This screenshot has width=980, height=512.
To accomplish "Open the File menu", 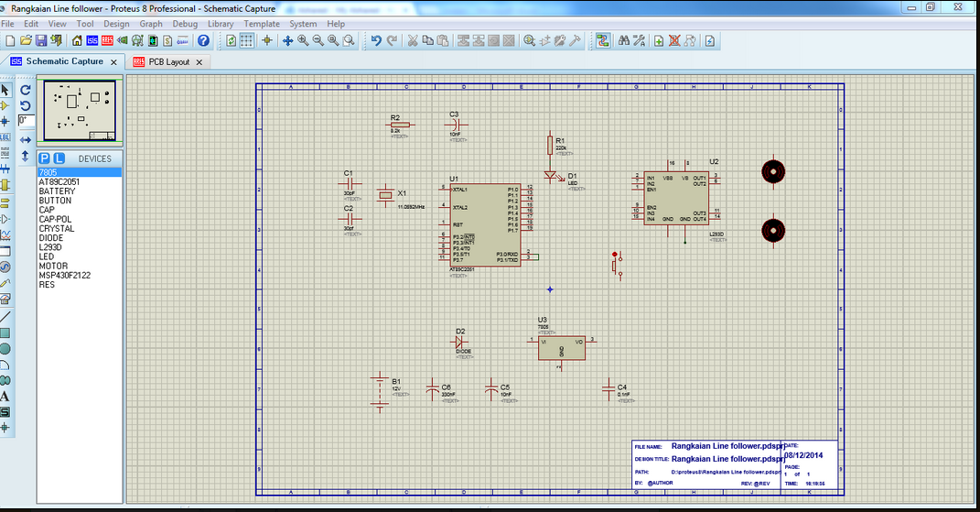I will click(7, 24).
